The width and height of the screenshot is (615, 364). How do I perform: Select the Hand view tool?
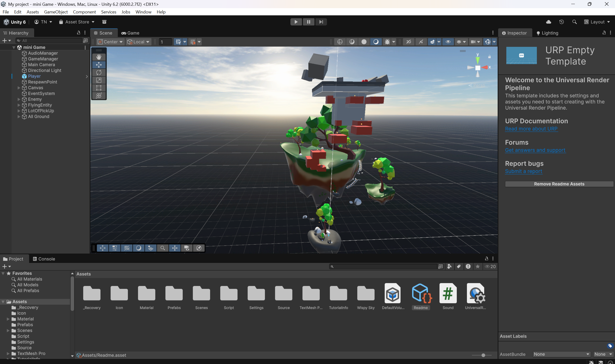99,57
